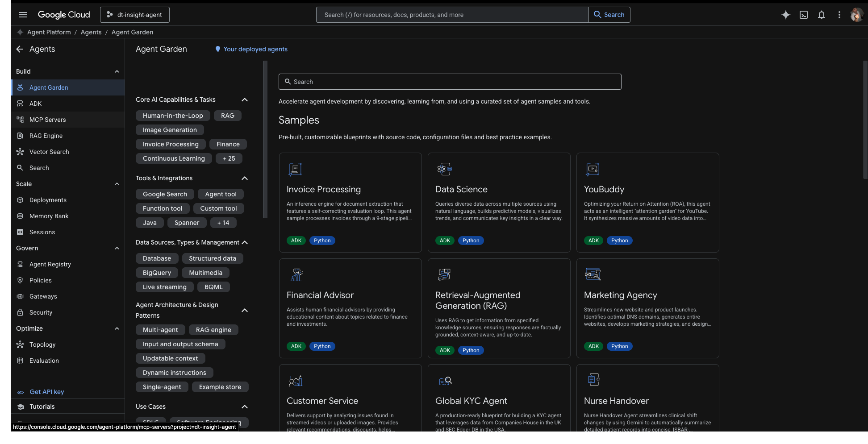Collapse Data Sources, Types & Management filters
This screenshot has width=868, height=444.
pyautogui.click(x=245, y=242)
